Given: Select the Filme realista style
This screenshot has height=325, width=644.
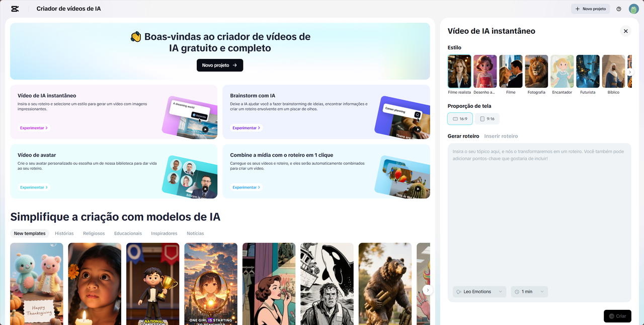Looking at the screenshot, I should tap(459, 71).
